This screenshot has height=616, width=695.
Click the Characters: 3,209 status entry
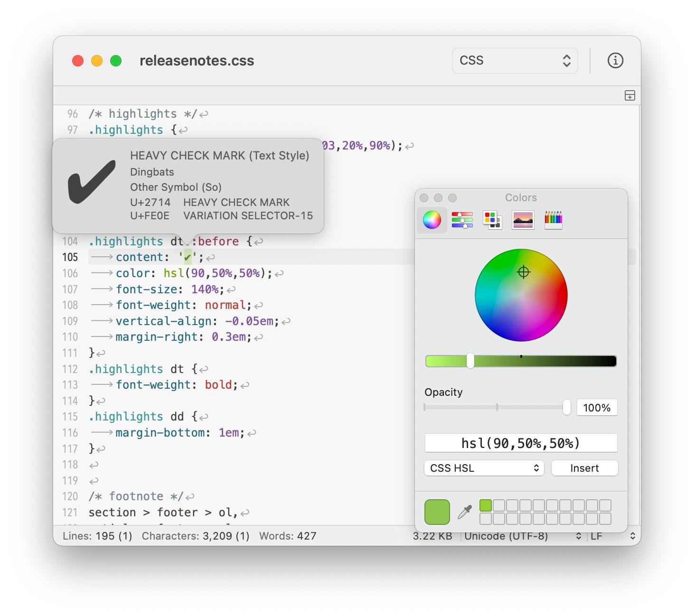pyautogui.click(x=196, y=536)
